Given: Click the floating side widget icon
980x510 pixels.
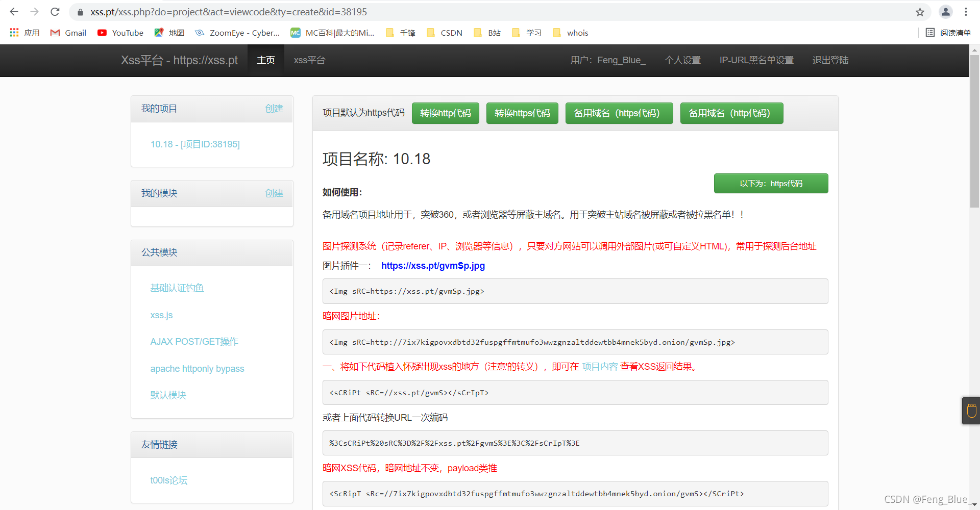Looking at the screenshot, I should (x=971, y=411).
